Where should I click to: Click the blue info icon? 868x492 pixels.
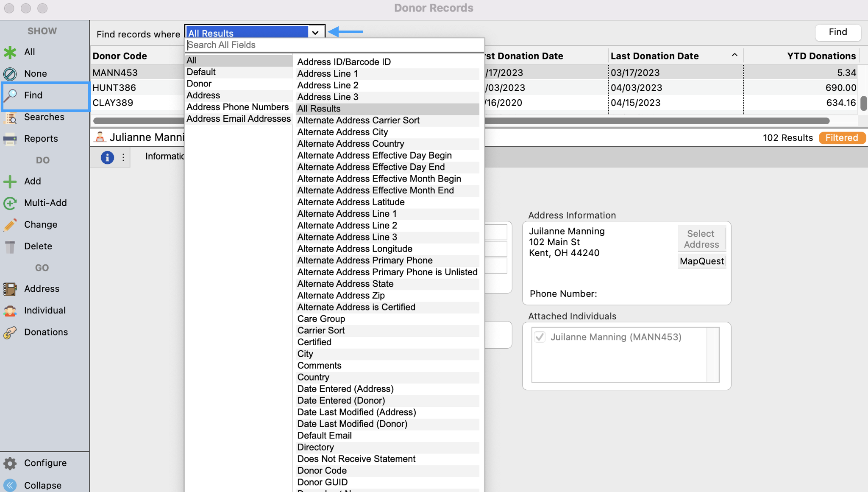tap(107, 157)
